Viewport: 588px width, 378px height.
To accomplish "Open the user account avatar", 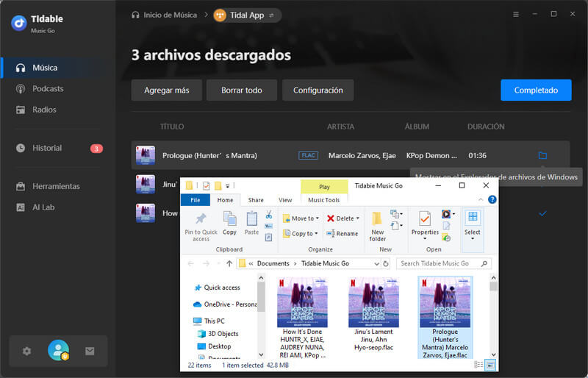I will tap(59, 350).
